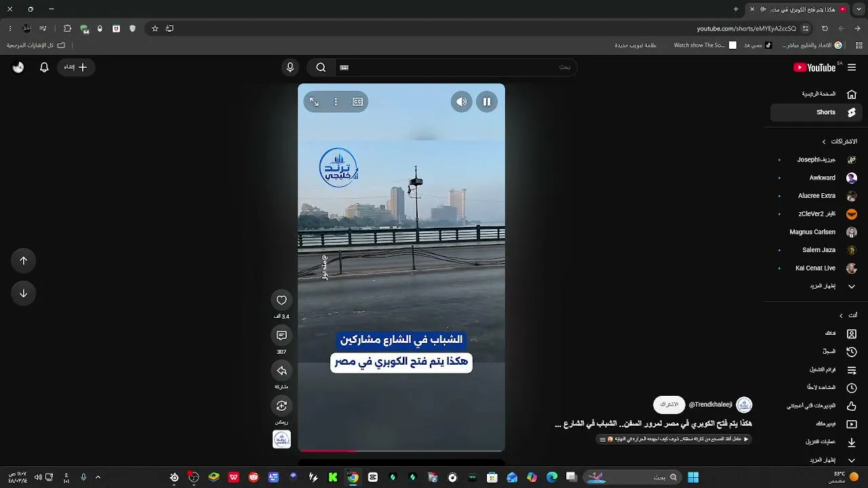Open the Create (+) button
Image resolution: width=868 pixels, height=488 pixels.
pyautogui.click(x=75, y=67)
